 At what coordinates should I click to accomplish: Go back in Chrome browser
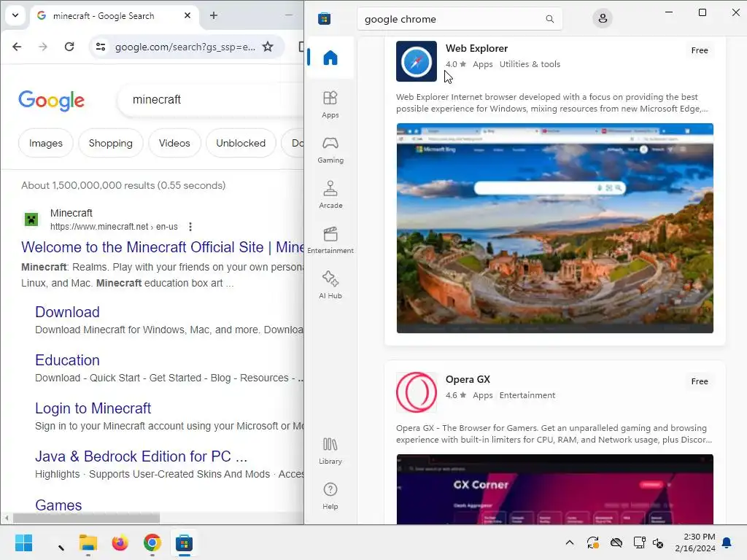[17, 47]
